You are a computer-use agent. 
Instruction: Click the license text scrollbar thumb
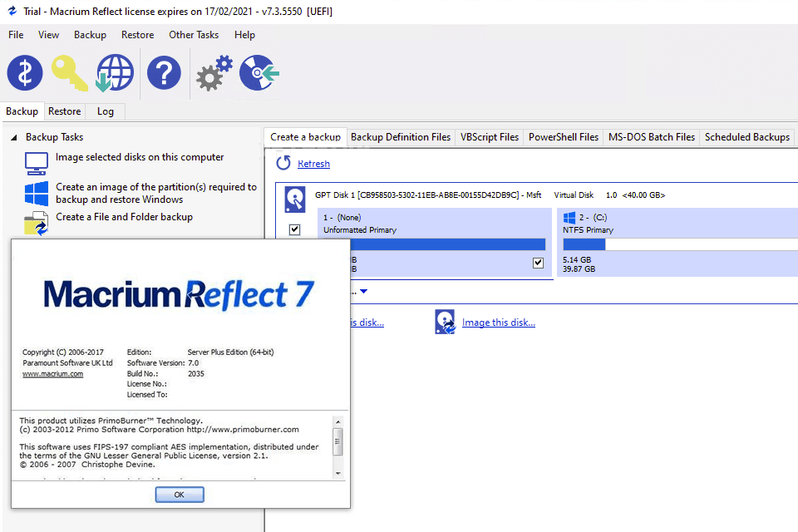[x=338, y=441]
